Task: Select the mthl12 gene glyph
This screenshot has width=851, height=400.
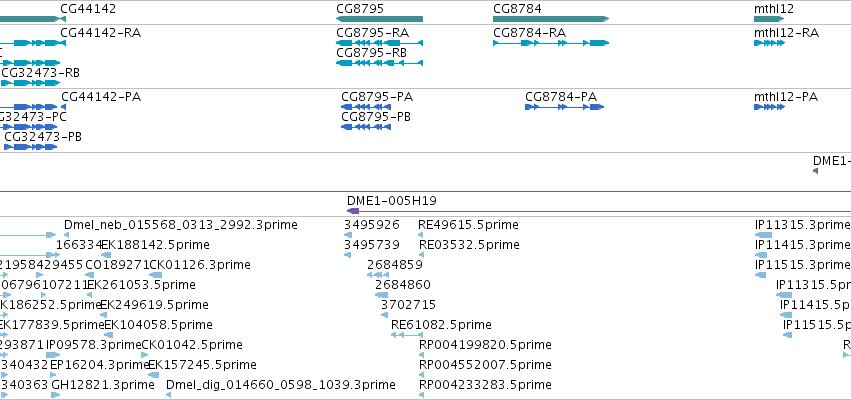Action: (769, 19)
